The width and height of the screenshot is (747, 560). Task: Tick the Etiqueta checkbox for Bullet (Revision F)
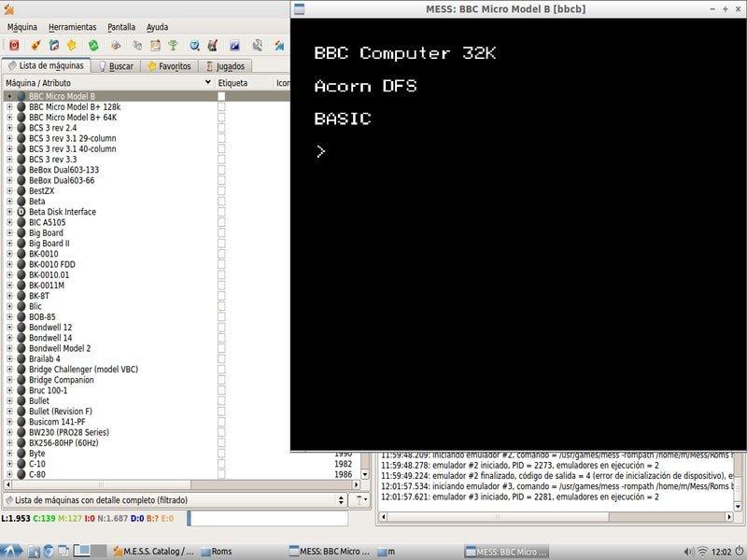[221, 412]
